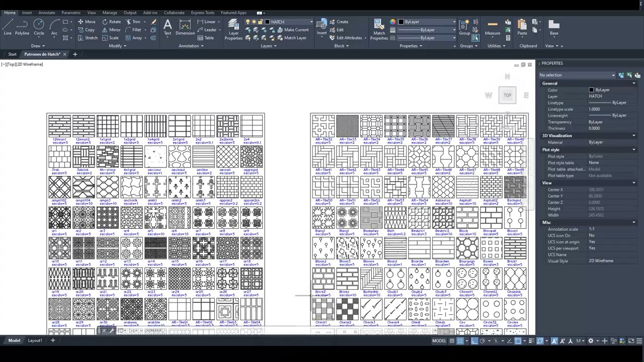Screen dimensions: 644x362
Task: Open the Parametric ribbon tab
Action: 71,13
